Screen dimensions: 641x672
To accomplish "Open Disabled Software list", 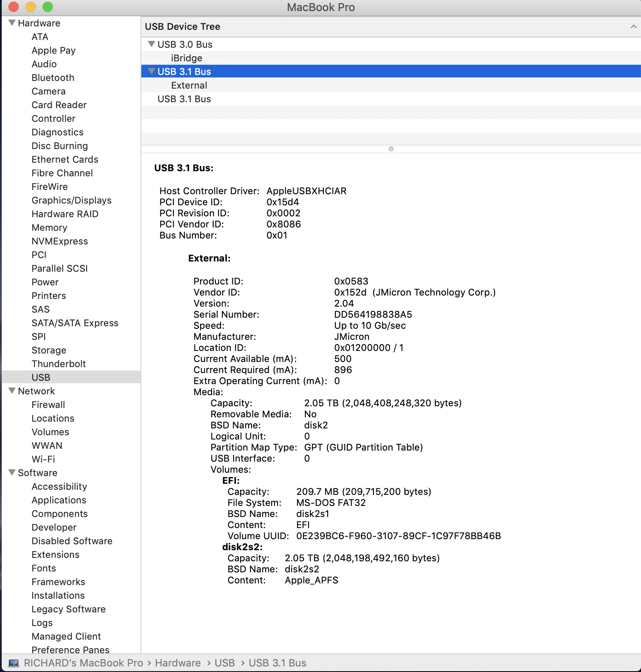I will pyautogui.click(x=72, y=541).
